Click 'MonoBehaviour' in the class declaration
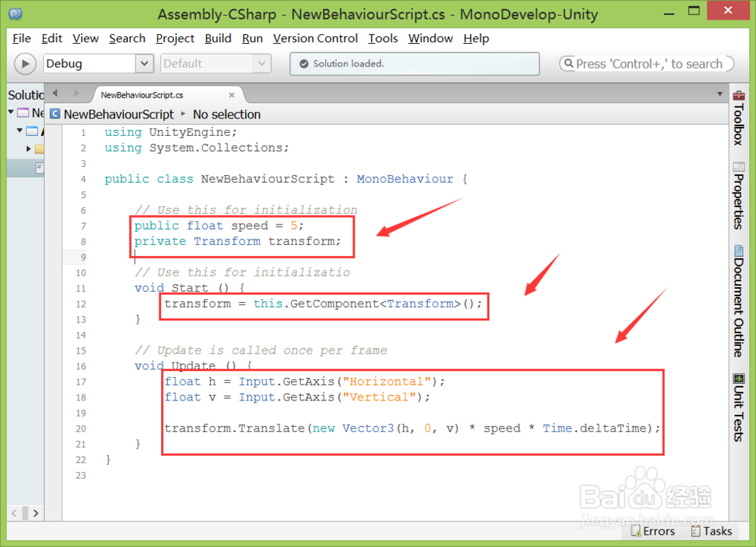The width and height of the screenshot is (756, 547). coord(404,179)
